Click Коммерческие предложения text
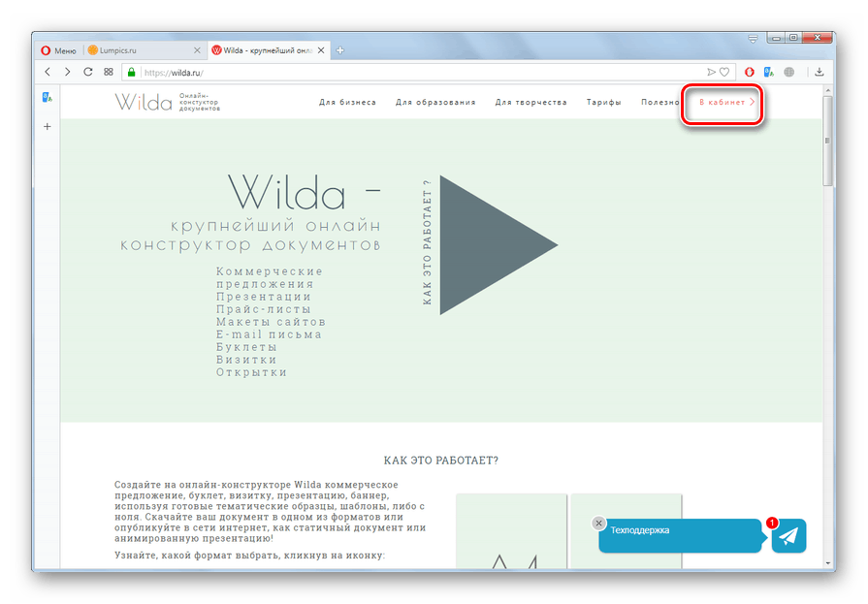Screen dimensions: 868x604 pos(269,277)
